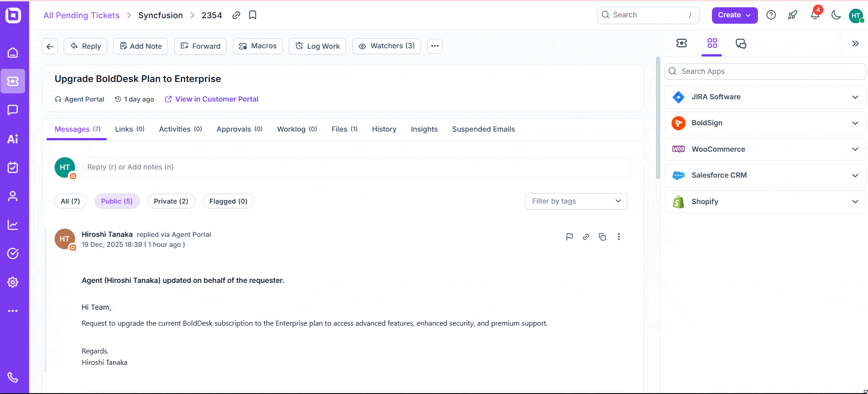
Task: Open the notifications bell
Action: (x=815, y=15)
